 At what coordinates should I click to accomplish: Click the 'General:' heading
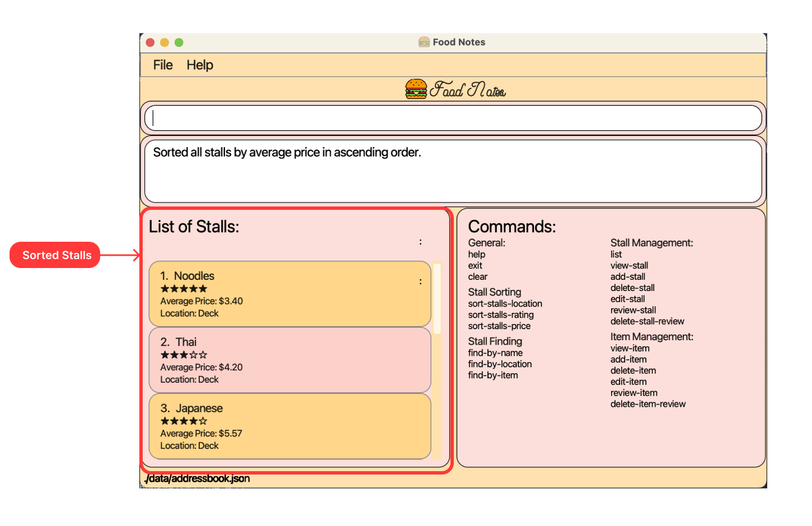pyautogui.click(x=487, y=243)
